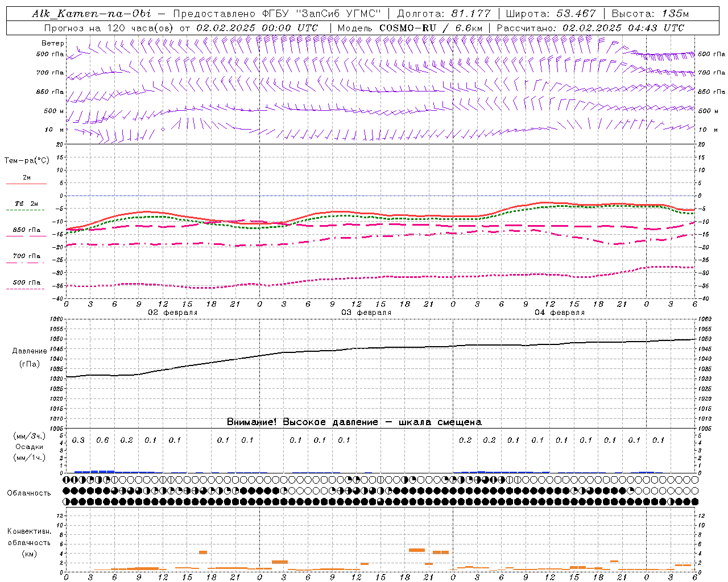Click the "Рассчитано: 02.02.2025 04:43 UTC" timestamp
This screenshot has height=582, width=728.
coord(590,28)
